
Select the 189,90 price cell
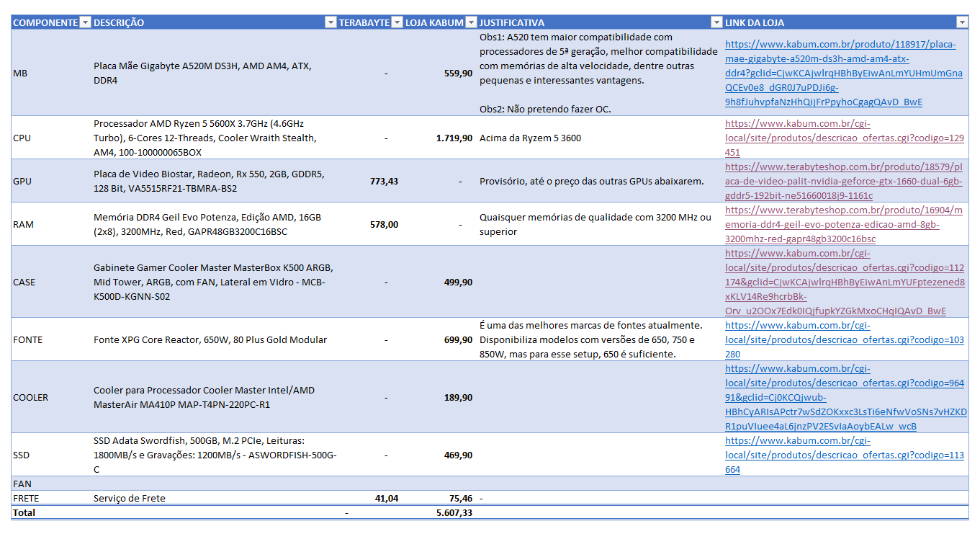pos(440,397)
